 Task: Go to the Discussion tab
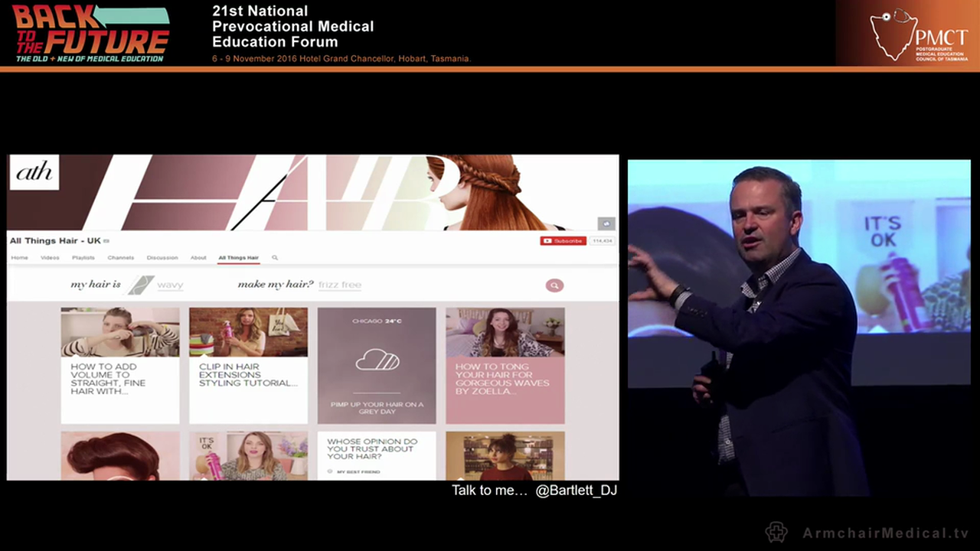[162, 258]
